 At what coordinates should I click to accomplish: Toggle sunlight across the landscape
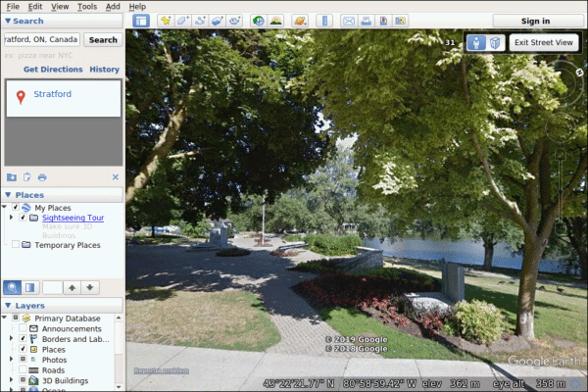point(275,21)
